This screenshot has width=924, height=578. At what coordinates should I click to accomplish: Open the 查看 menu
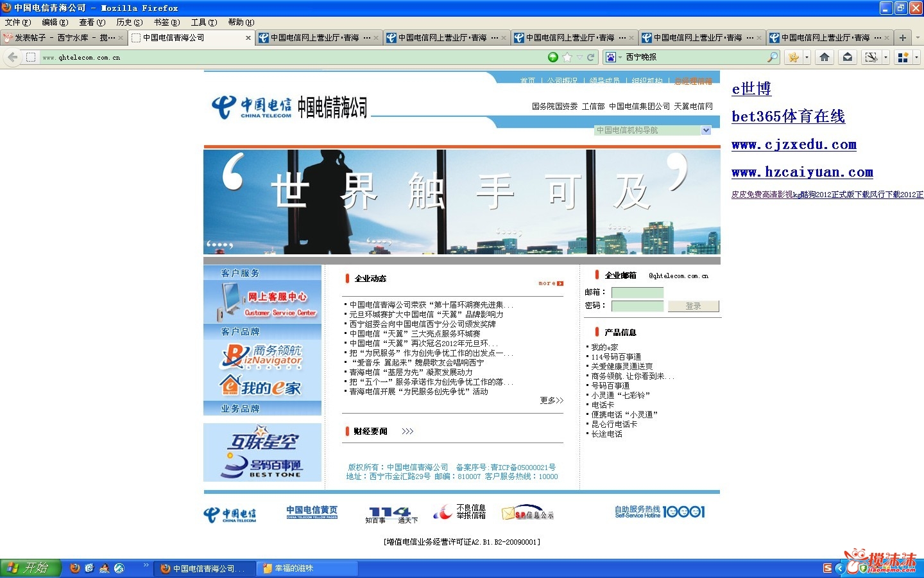coord(92,22)
